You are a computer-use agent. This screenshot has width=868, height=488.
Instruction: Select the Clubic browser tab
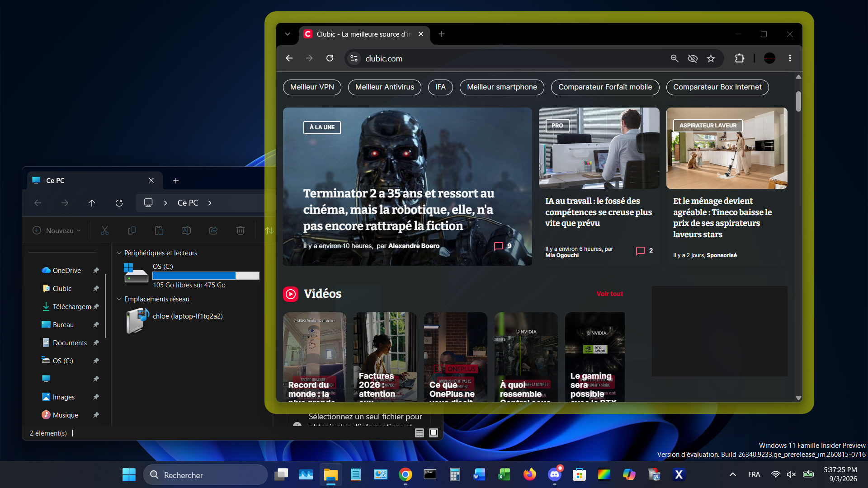364,34
